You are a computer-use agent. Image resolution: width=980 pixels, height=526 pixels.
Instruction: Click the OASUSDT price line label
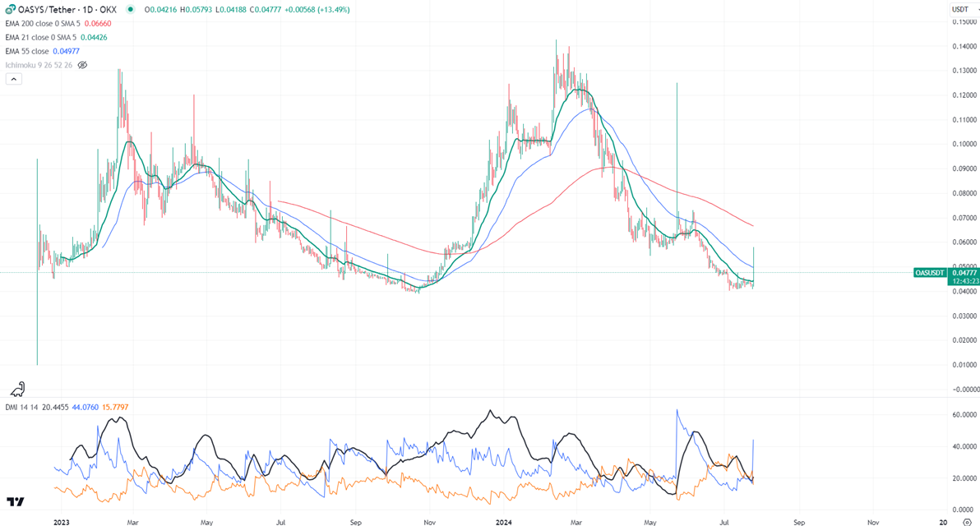click(929, 273)
